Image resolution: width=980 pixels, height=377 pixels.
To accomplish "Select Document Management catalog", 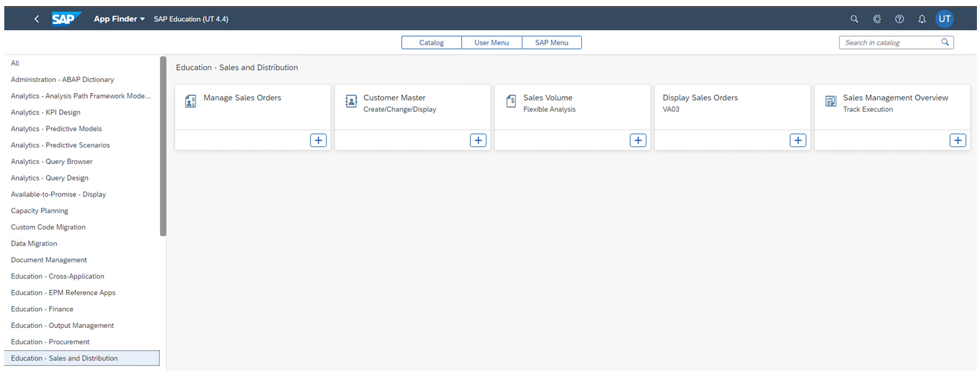I will 81,260.
